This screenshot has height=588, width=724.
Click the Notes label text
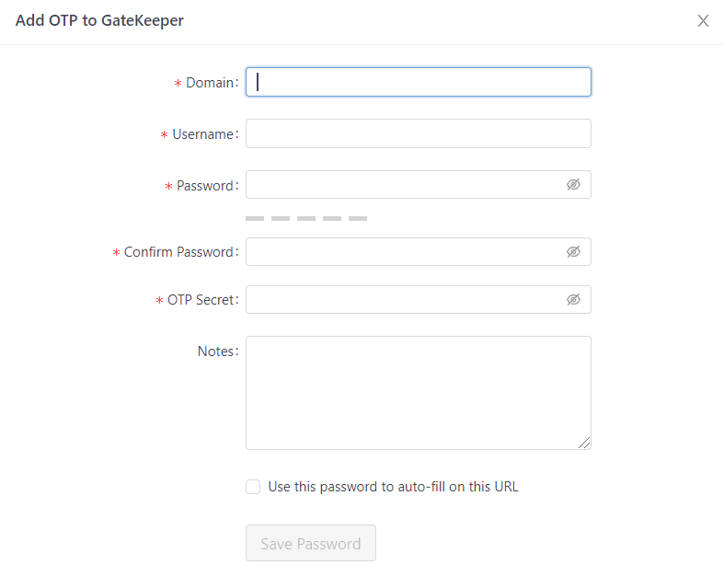pyautogui.click(x=216, y=352)
